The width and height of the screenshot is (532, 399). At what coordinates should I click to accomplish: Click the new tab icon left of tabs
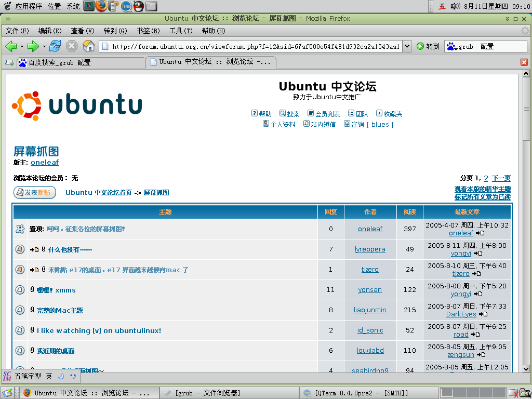9,62
